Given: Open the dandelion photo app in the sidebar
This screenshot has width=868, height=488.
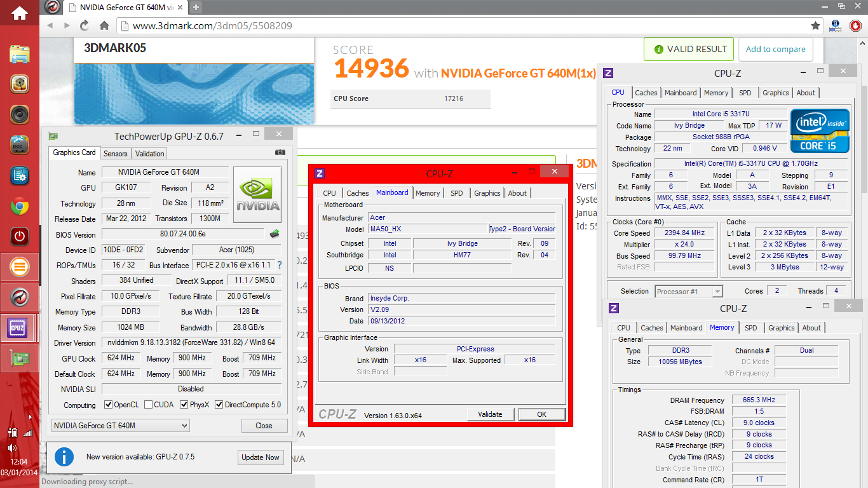Looking at the screenshot, I should (20, 84).
